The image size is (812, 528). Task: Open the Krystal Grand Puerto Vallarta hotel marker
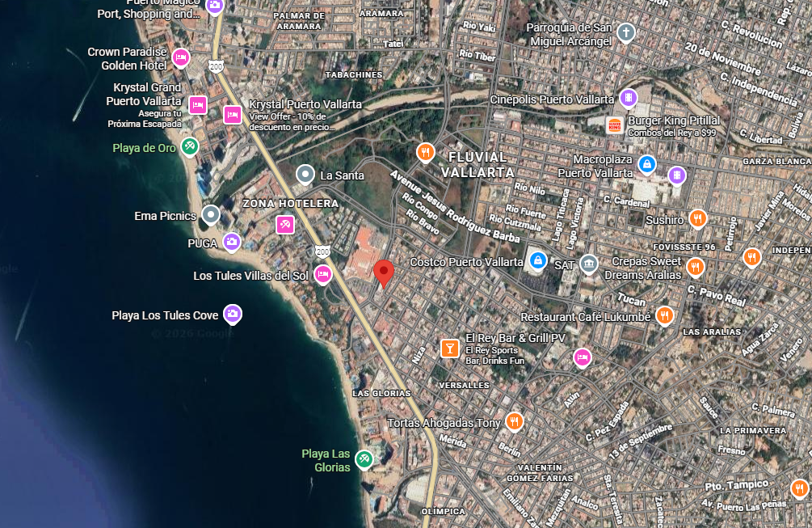(198, 105)
